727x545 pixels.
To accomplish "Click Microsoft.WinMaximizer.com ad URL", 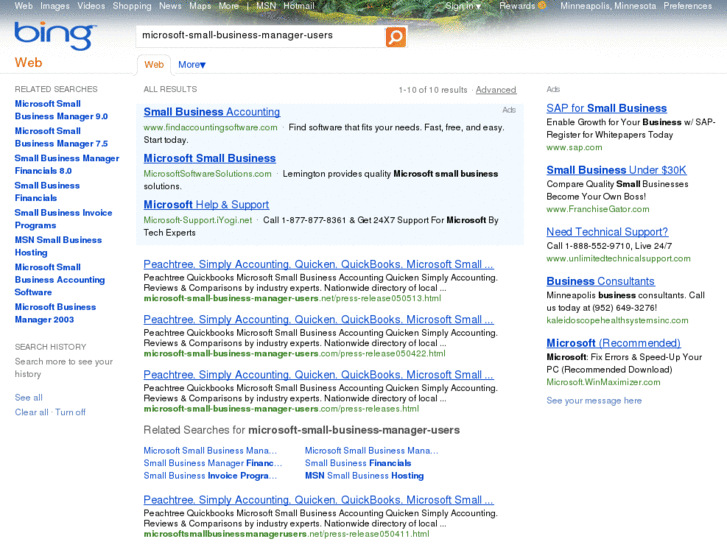I will pos(603,382).
